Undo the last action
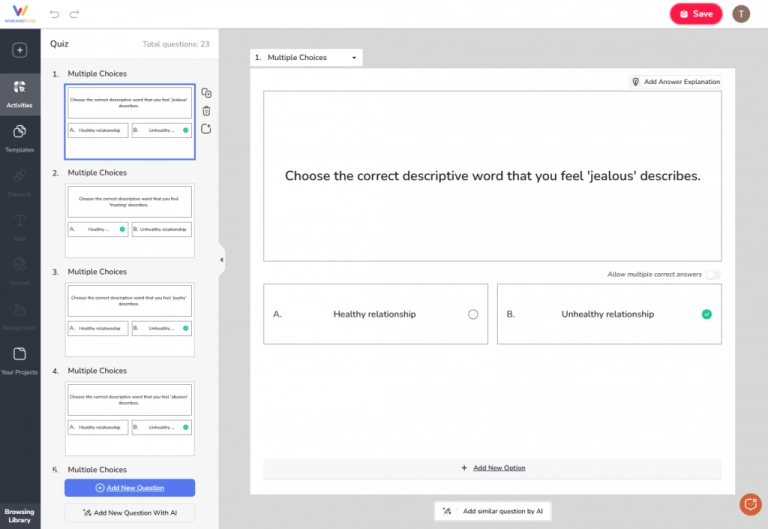 coord(54,14)
